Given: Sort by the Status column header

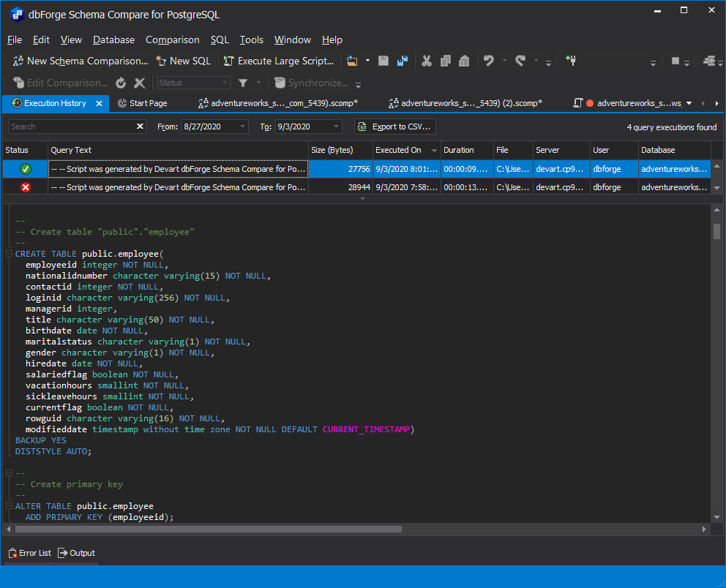Looking at the screenshot, I should [x=25, y=151].
